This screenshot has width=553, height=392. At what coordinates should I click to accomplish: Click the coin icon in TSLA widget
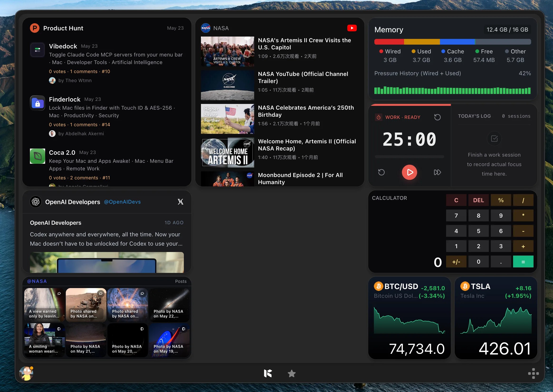[x=465, y=286]
